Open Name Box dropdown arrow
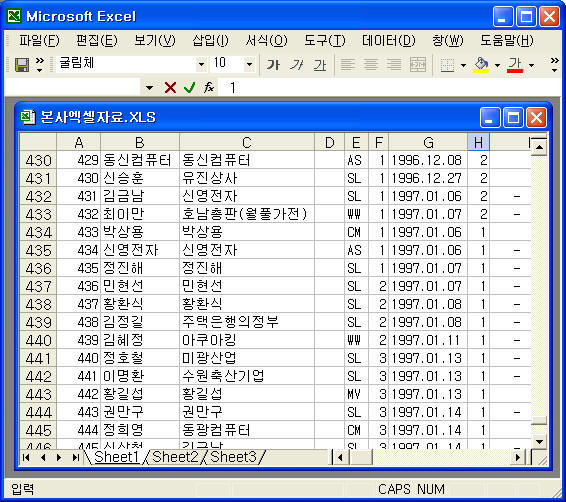This screenshot has height=502, width=566. (149, 87)
